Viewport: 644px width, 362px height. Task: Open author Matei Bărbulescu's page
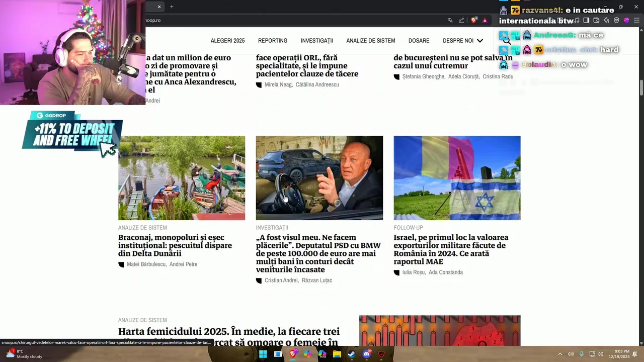coord(146,264)
